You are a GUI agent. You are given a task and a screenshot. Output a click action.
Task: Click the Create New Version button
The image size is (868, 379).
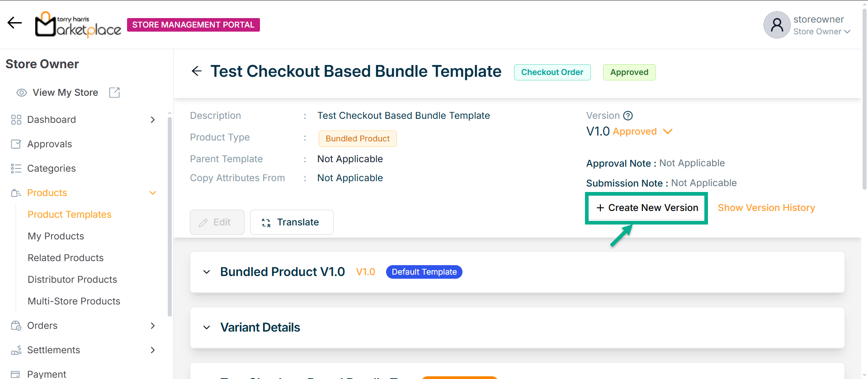coord(646,208)
